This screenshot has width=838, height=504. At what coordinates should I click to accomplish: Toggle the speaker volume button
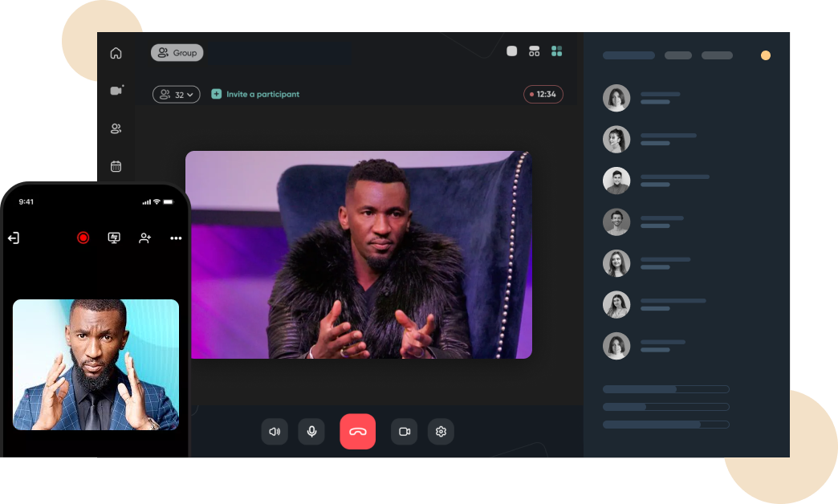(275, 432)
